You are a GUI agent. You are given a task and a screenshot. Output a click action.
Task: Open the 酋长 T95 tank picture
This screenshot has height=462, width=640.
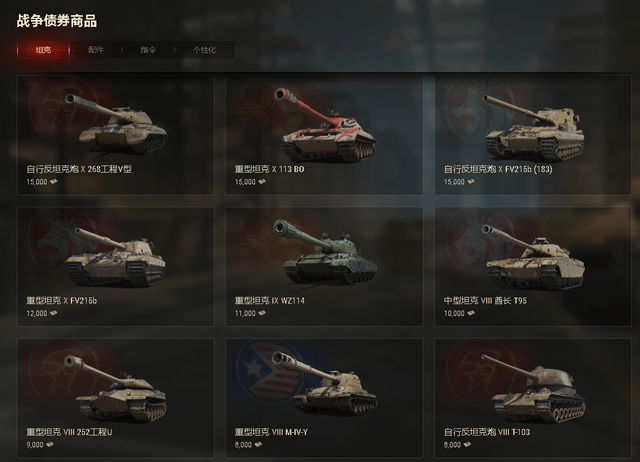tap(533, 257)
